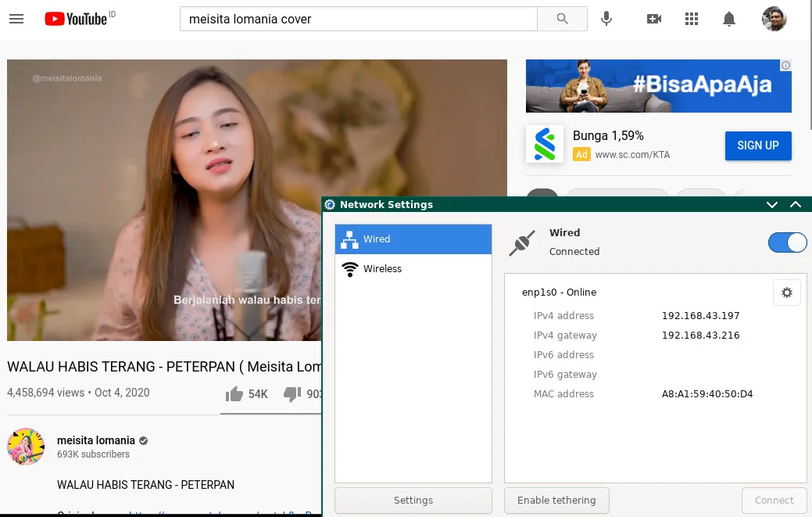Click the IPv6 address label

click(x=563, y=355)
